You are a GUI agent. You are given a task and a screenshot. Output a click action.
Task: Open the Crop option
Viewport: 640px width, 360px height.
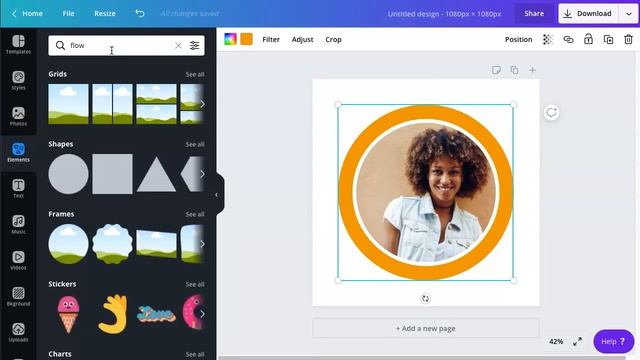pyautogui.click(x=333, y=40)
